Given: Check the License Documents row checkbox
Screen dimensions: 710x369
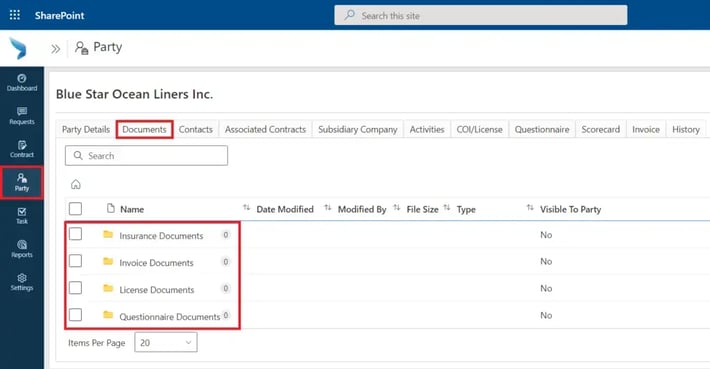Looking at the screenshot, I should [x=76, y=288].
